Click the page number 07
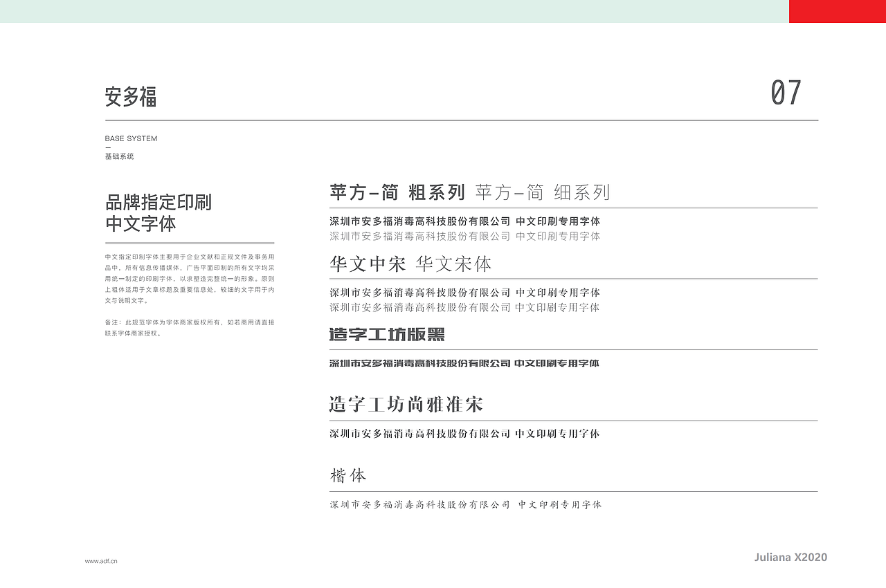 (x=786, y=93)
